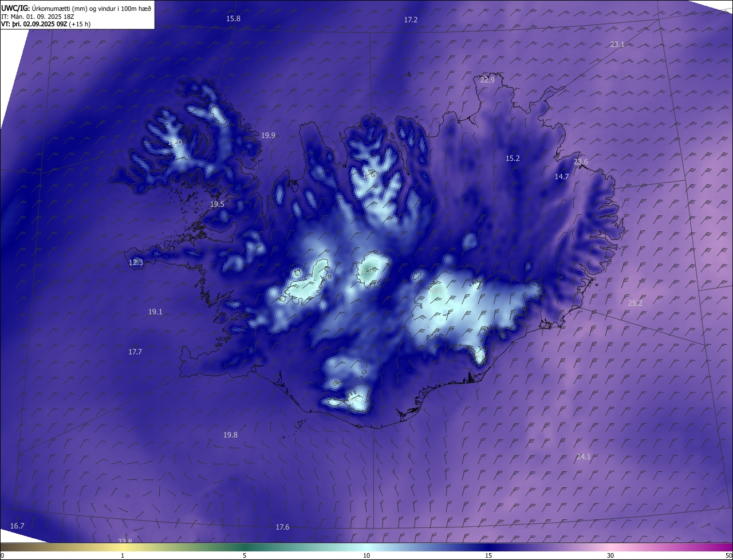Viewport: 733px width, 560px height.
Task: Select the 16.7 value on the map
Action: click(x=17, y=526)
